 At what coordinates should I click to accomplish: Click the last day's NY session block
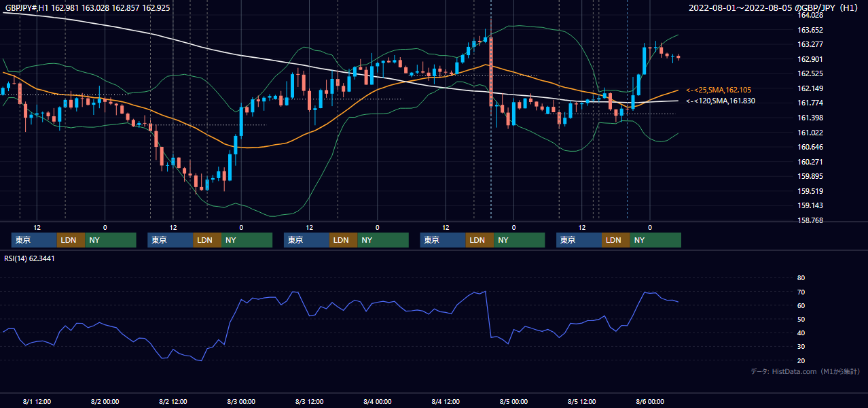(655, 240)
